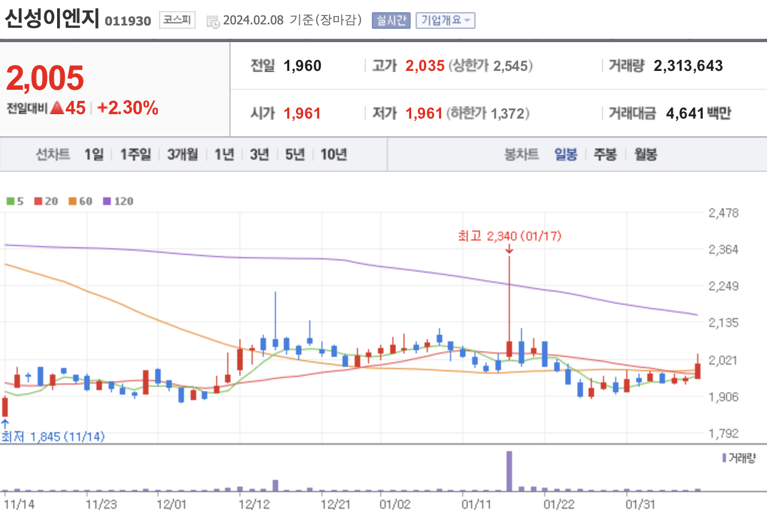Click the stock code 011930
The width and height of the screenshot is (767, 532).
pyautogui.click(x=128, y=21)
